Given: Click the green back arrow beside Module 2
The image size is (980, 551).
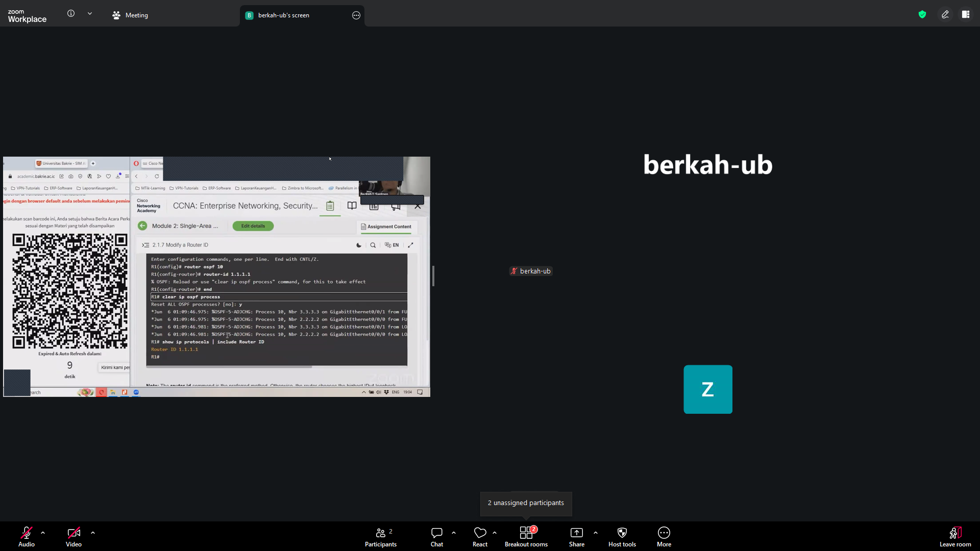Looking at the screenshot, I should tap(142, 226).
